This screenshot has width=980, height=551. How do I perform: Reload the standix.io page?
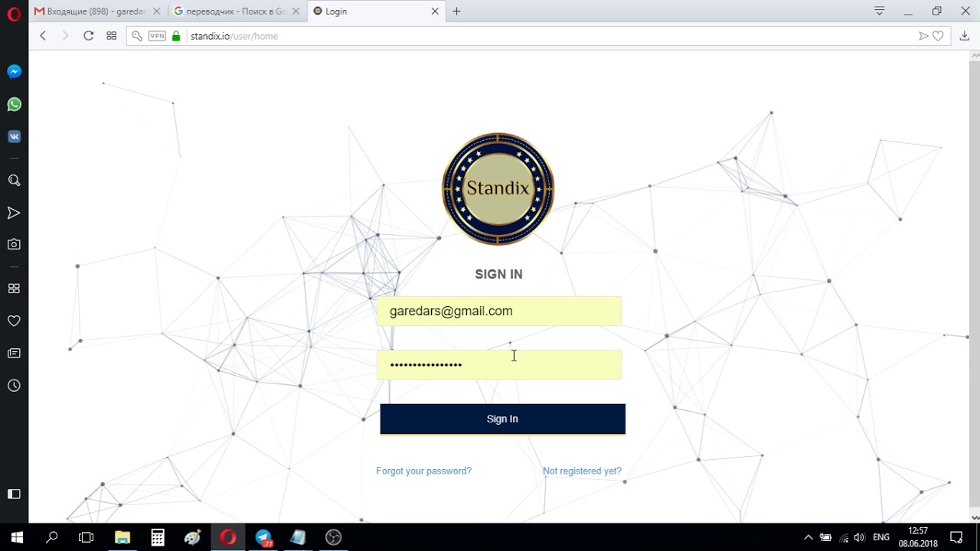pyautogui.click(x=88, y=36)
